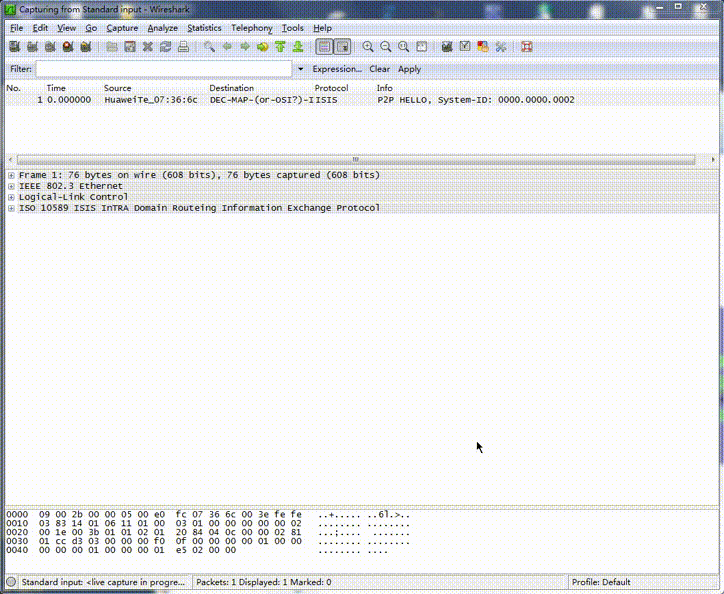Sort packets by Time column
Image resolution: width=724 pixels, height=594 pixels.
pyautogui.click(x=56, y=88)
